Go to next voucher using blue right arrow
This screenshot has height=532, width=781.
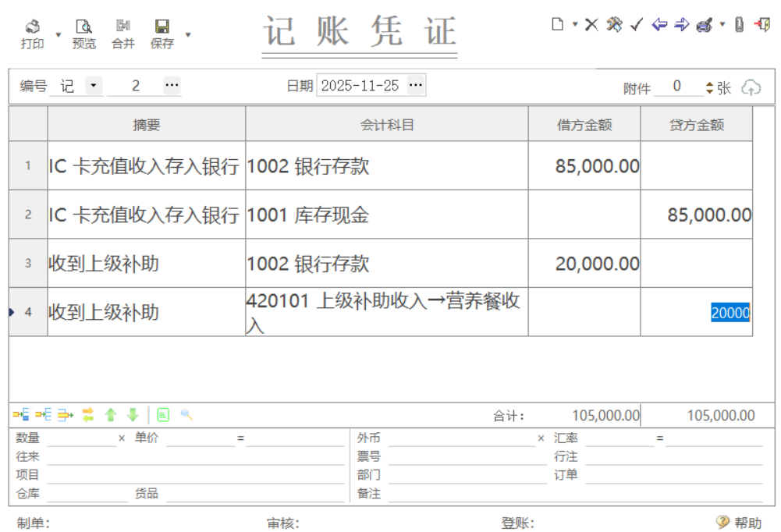(x=681, y=25)
